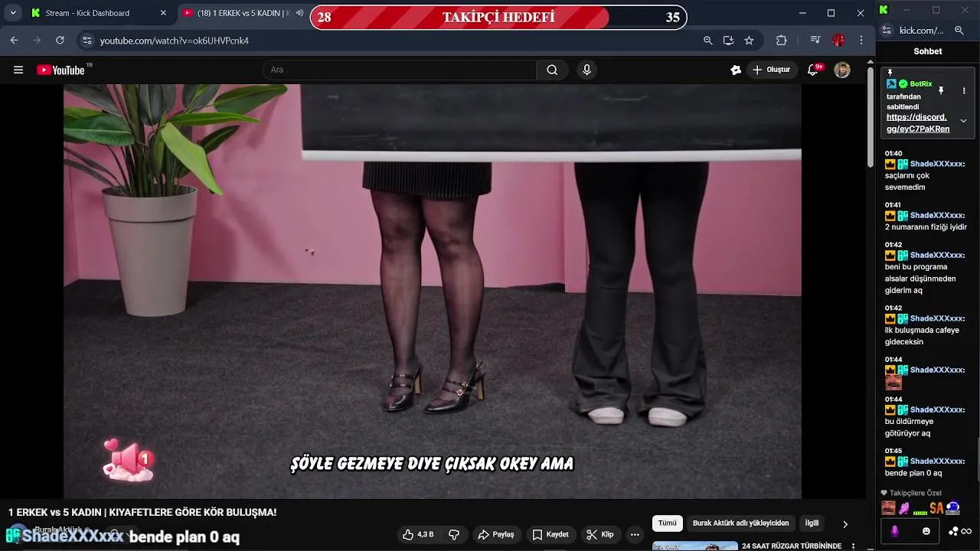Image resolution: width=980 pixels, height=551 pixels.
Task: Open the YouTube hamburger guide menu
Action: tap(18, 70)
